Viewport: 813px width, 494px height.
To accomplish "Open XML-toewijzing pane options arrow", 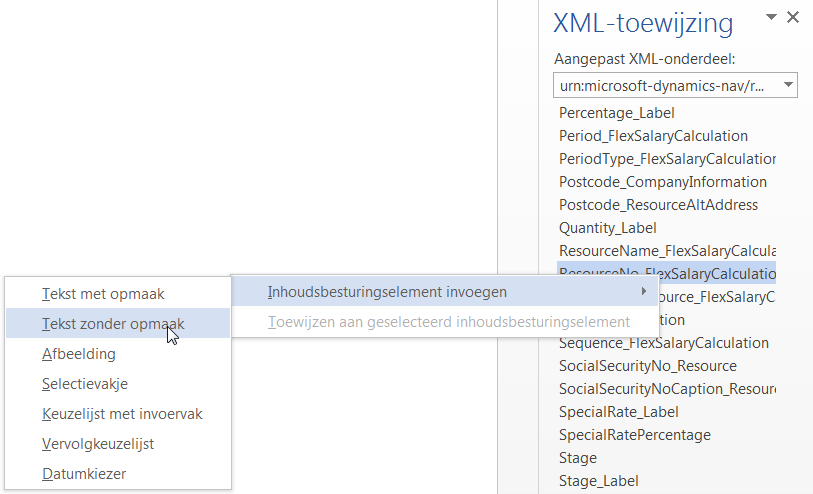I will coord(771,18).
